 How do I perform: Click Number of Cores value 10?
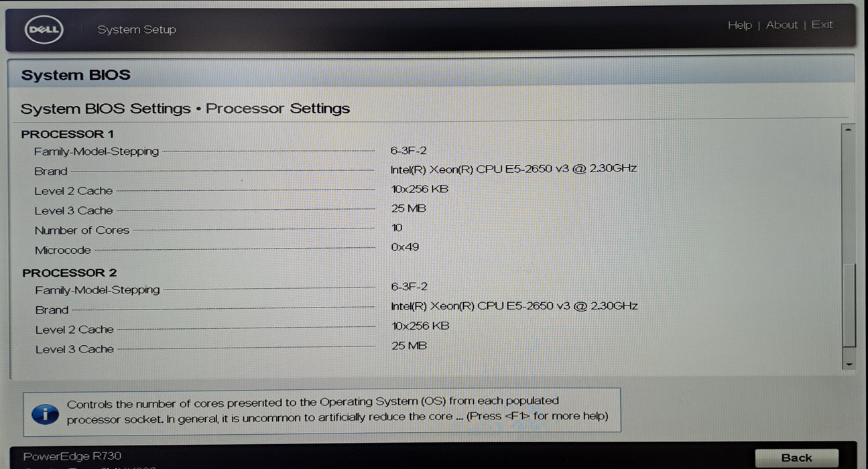click(x=397, y=228)
